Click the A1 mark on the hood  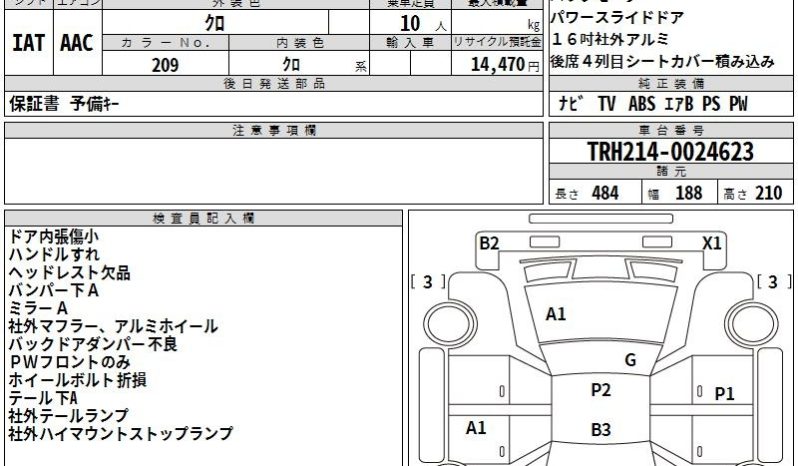coord(555,314)
